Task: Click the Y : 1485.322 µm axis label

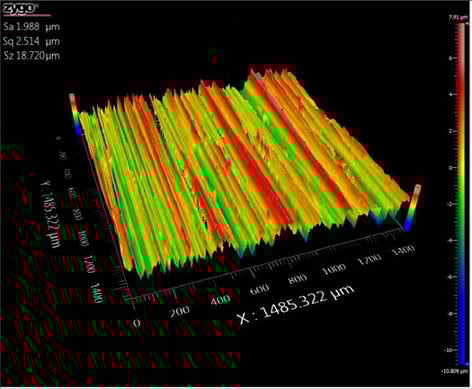Action: (x=51, y=214)
